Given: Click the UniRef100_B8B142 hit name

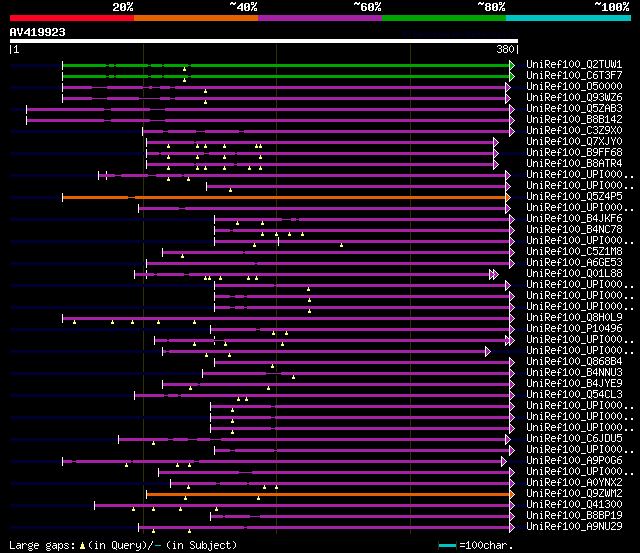Looking at the screenshot, I should [574, 120].
